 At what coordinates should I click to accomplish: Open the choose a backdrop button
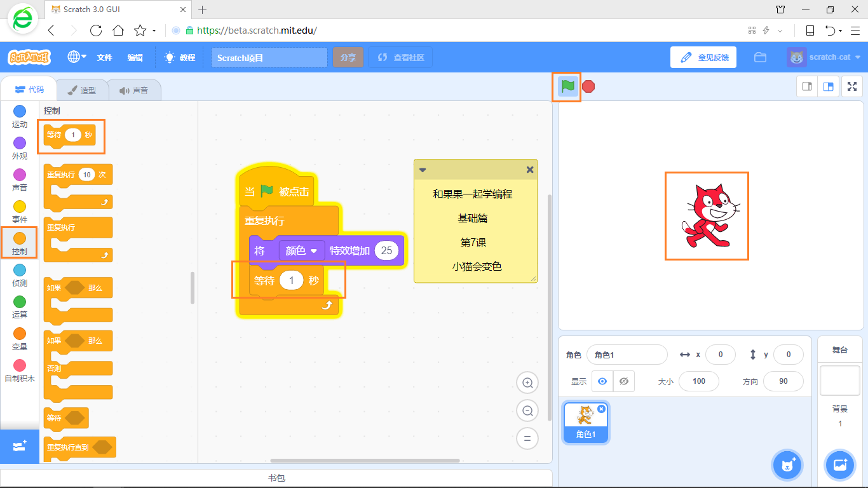(839, 465)
